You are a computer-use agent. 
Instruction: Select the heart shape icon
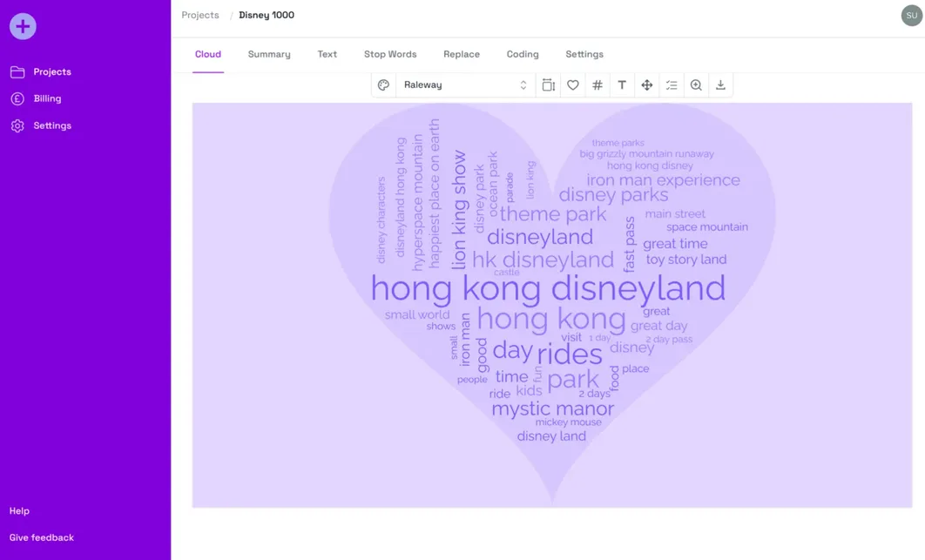tap(573, 85)
